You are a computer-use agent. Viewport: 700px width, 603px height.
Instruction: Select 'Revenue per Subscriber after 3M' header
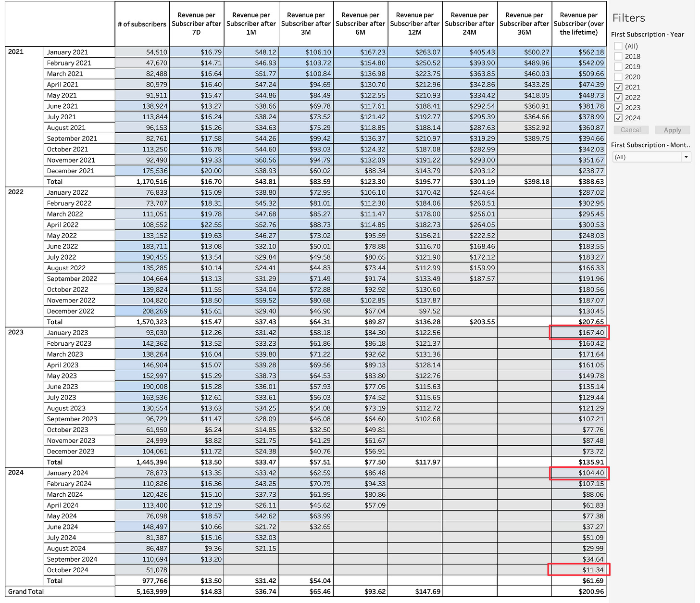(x=306, y=24)
